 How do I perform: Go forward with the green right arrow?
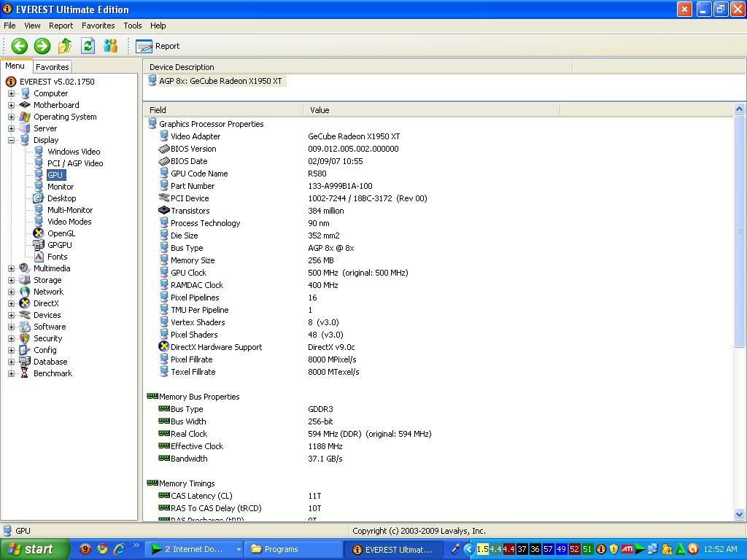[x=42, y=46]
